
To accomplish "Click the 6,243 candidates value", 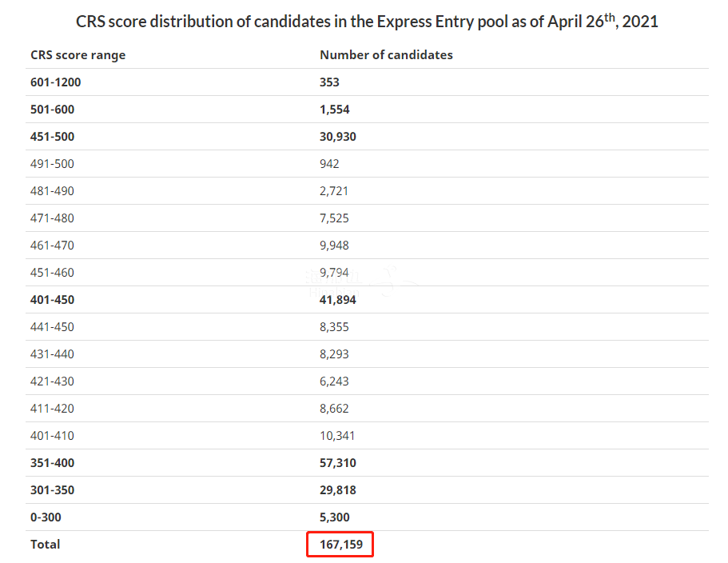I will pos(334,381).
